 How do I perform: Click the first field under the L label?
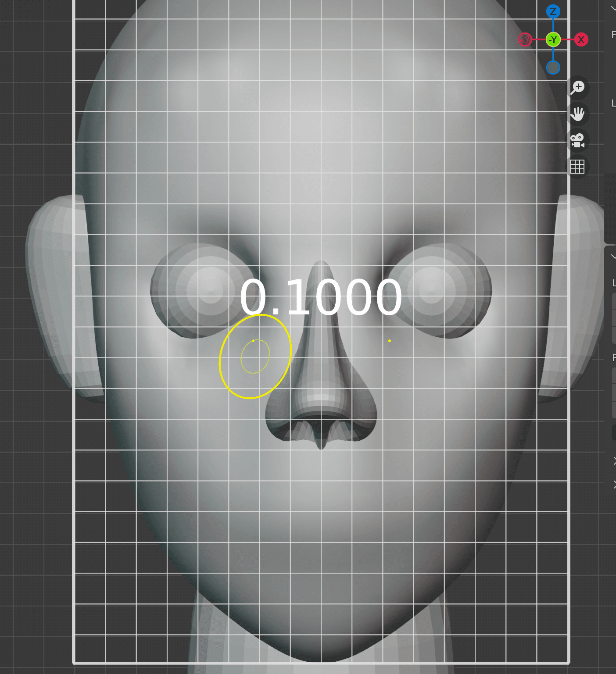pyautogui.click(x=614, y=301)
